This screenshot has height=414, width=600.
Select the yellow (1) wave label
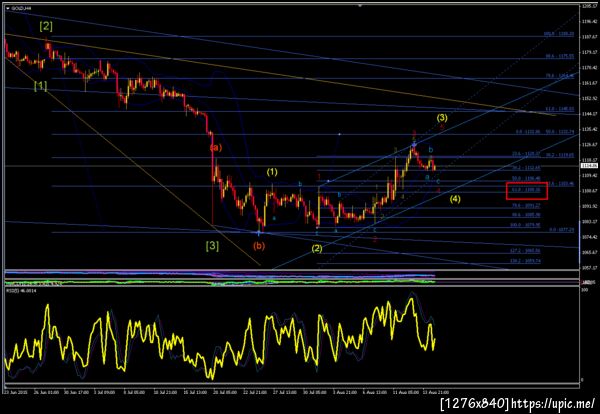tap(272, 172)
